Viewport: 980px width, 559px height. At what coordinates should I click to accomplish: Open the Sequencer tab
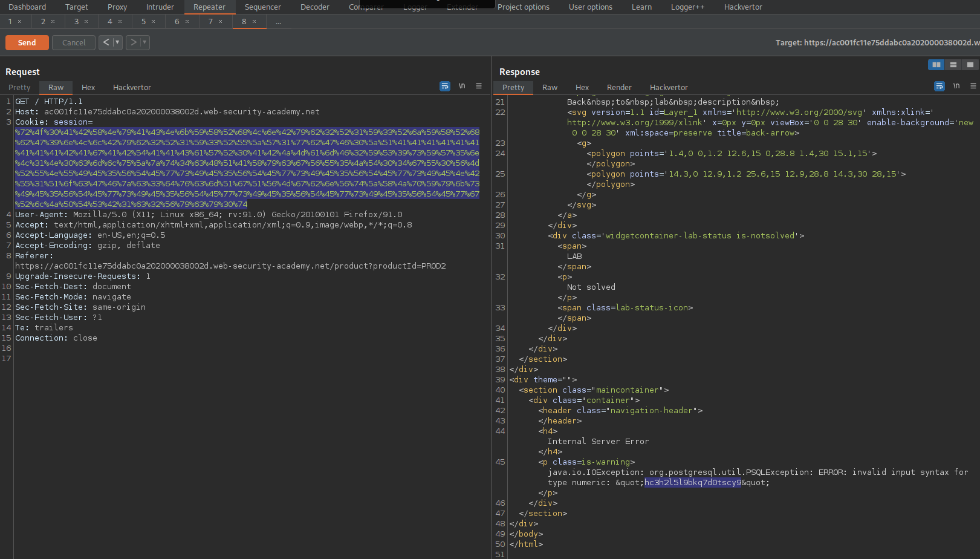coord(263,7)
